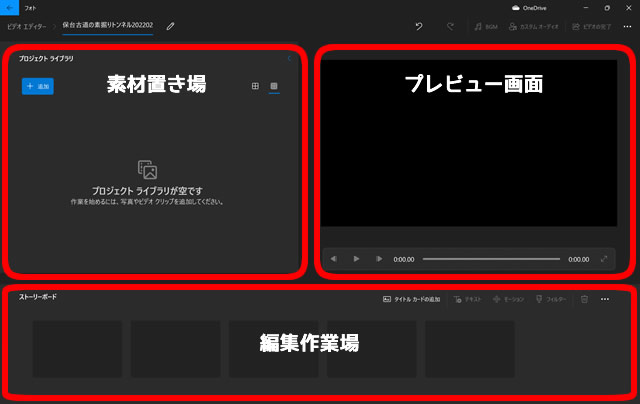
Task: Step back one frame in preview
Action: [x=334, y=259]
